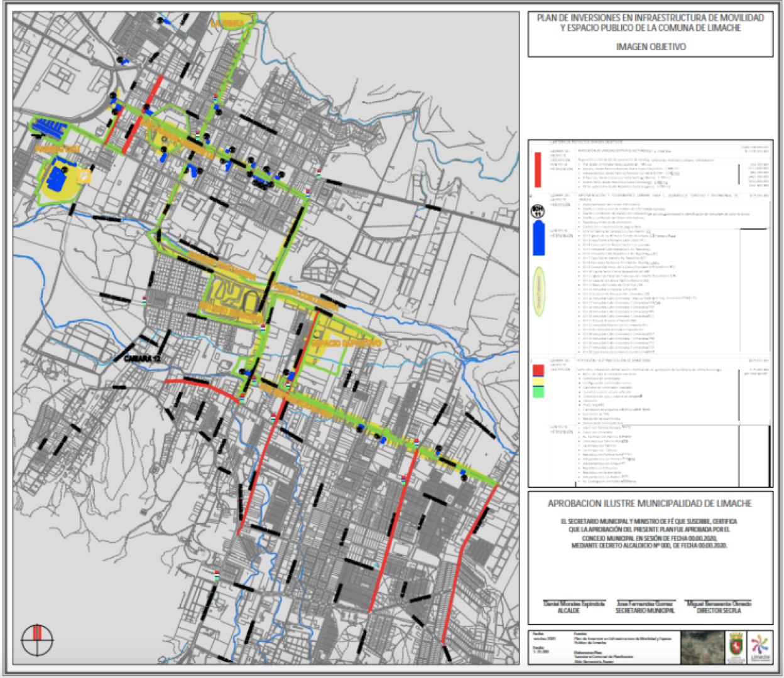Click the red bar legend swatch
The height and width of the screenshot is (678, 784).
click(538, 169)
